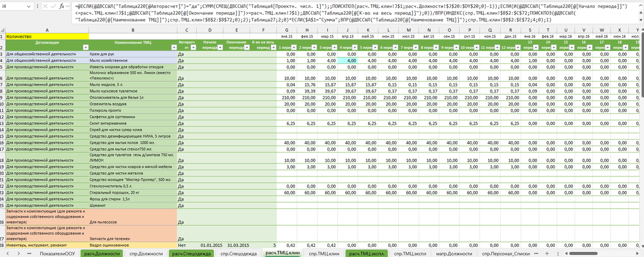Switch to расч.Спецодежда sheet tab
Screen dimensions: 644x257
(192, 253)
